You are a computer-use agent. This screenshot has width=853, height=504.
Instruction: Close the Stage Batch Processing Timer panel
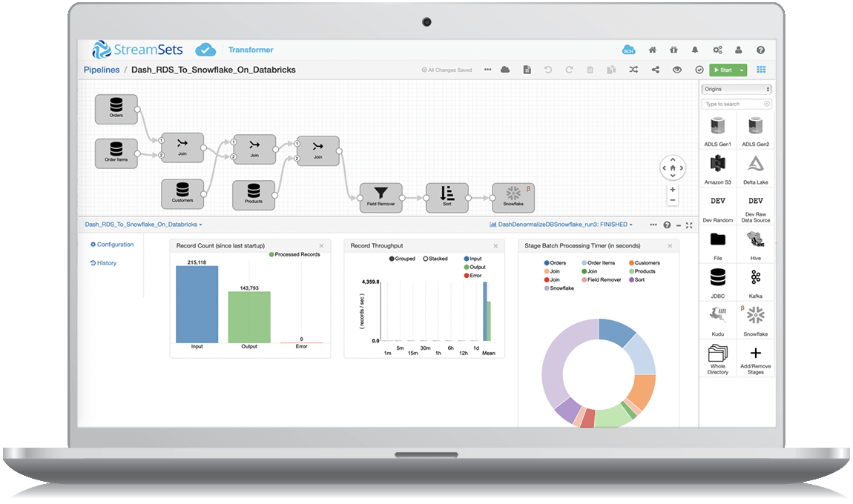point(670,246)
